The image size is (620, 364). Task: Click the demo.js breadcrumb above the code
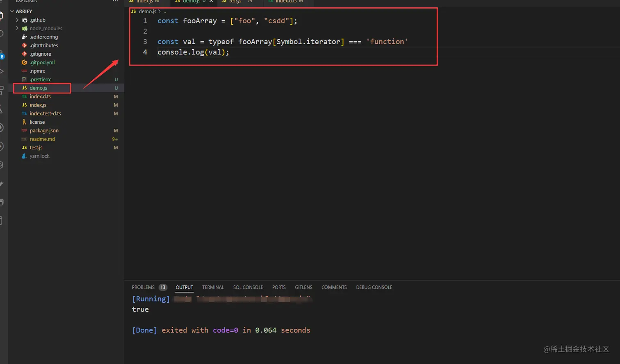tap(147, 11)
